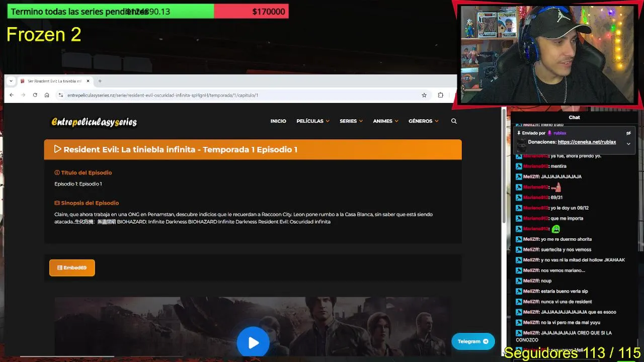The height and width of the screenshot is (362, 644).
Task: Click the green donation progress bar
Action: click(111, 12)
